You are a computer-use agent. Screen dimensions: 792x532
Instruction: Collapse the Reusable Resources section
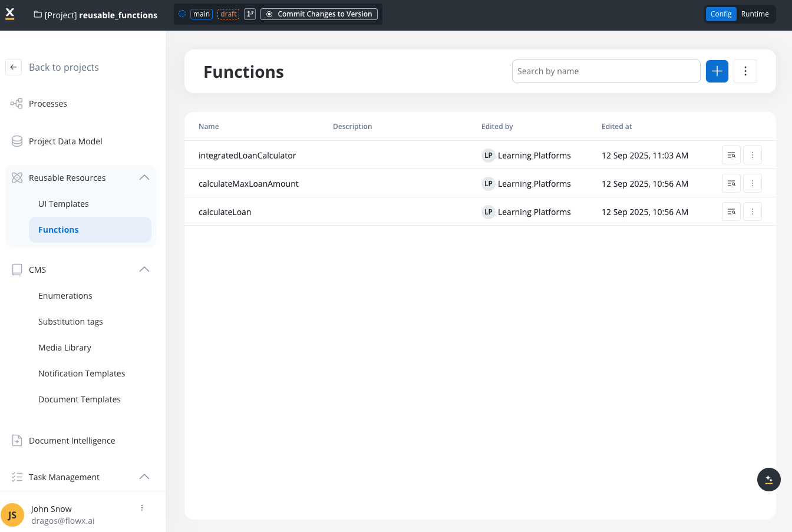tap(144, 178)
